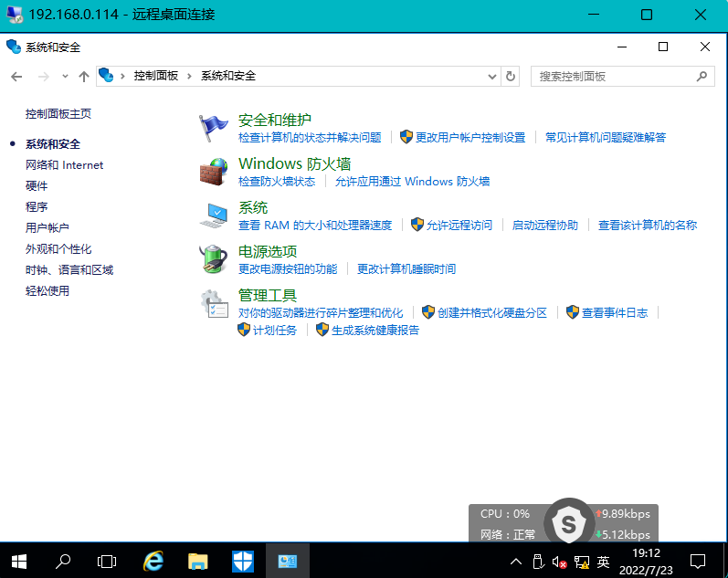Click the USB device tray icon

538,562
